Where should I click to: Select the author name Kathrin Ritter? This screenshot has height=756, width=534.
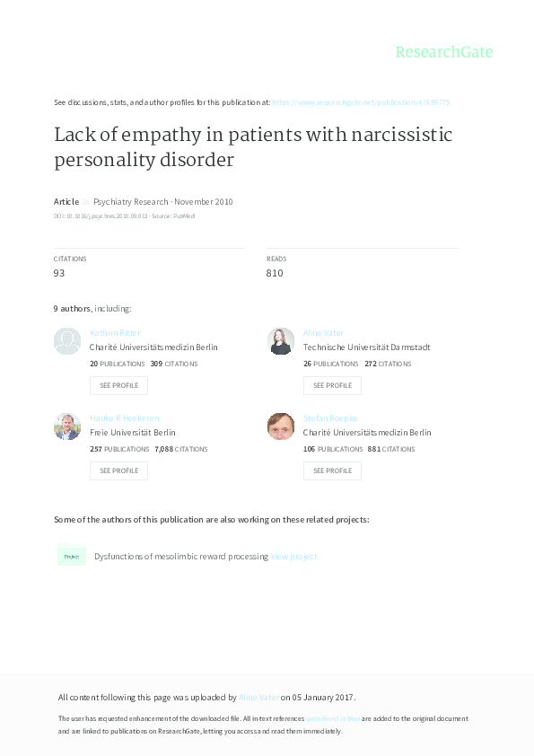pyautogui.click(x=117, y=332)
